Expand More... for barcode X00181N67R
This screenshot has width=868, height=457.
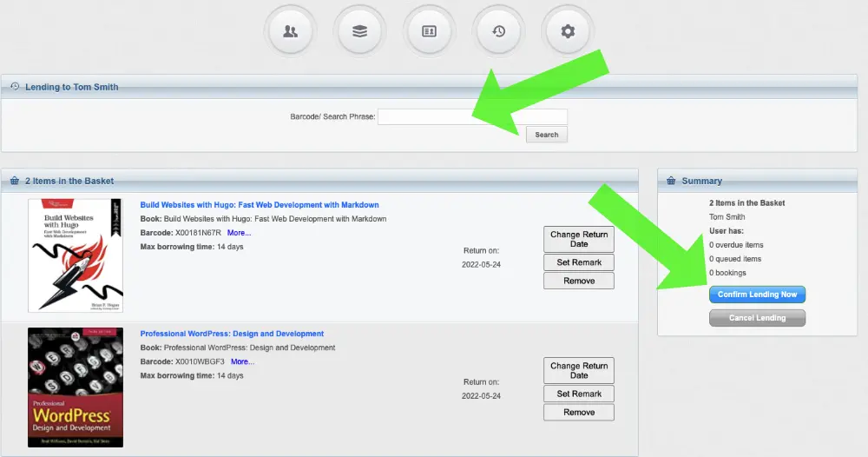coord(240,233)
